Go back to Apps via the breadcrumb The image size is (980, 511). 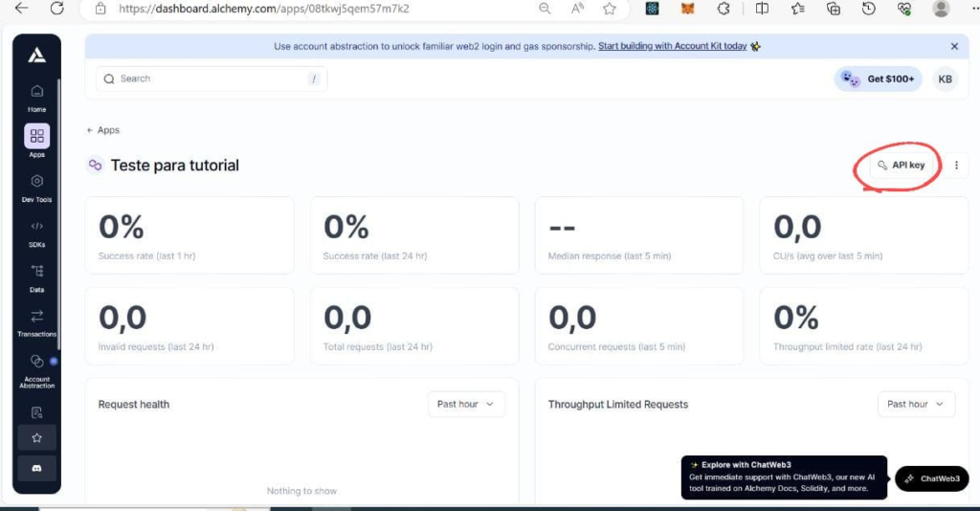tap(103, 130)
